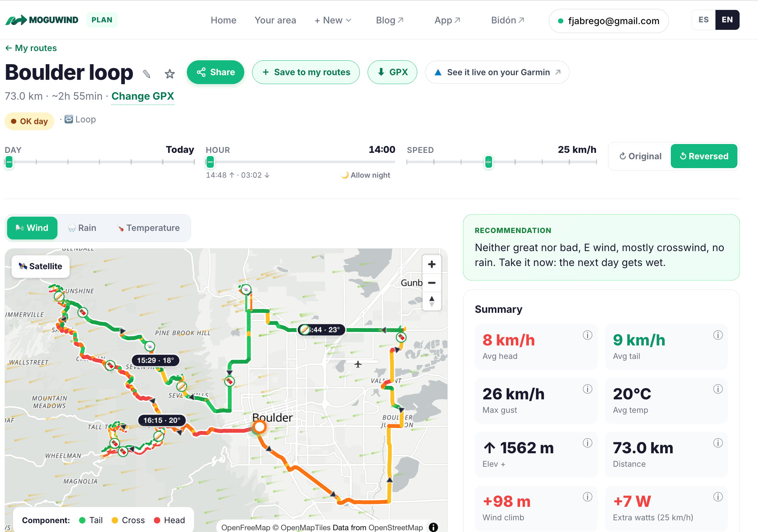This screenshot has width=758, height=532.
Task: Click the pencil icon to rename route
Action: tap(146, 74)
